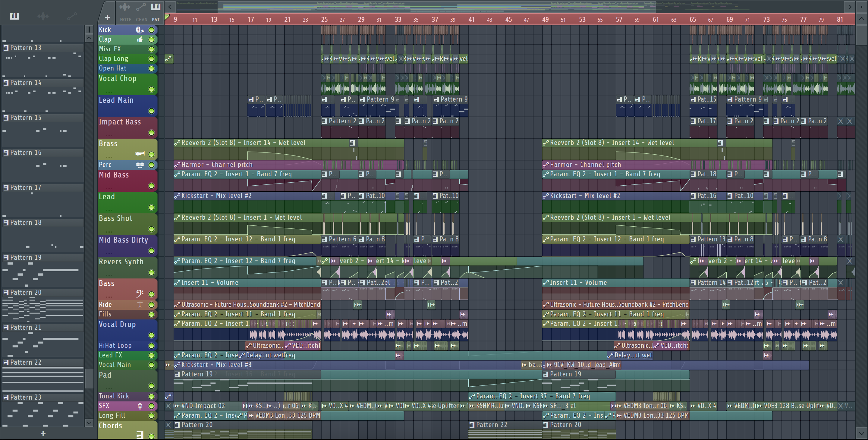Click the playlist vertical scroll up arrow
The width and height of the screenshot is (868, 440).
coord(861,19)
